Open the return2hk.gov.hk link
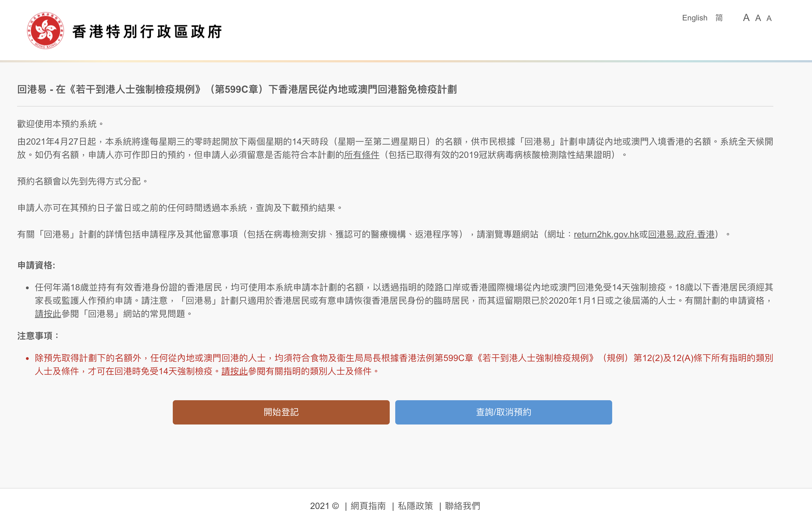The image size is (812, 520). click(x=606, y=234)
